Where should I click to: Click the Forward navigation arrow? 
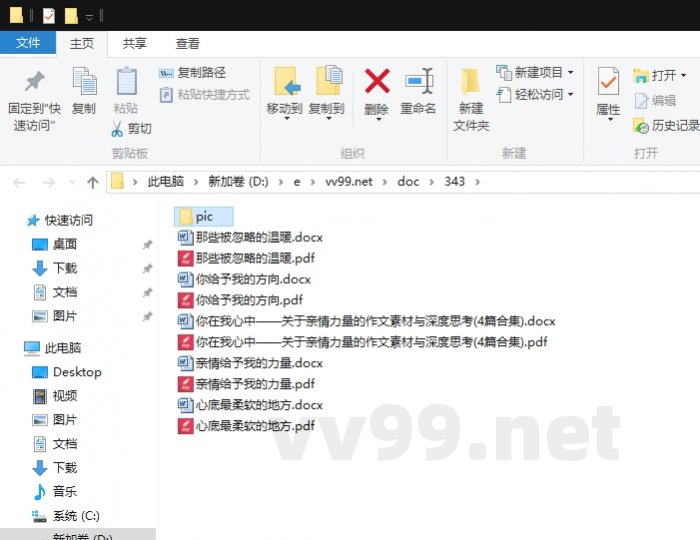49,182
